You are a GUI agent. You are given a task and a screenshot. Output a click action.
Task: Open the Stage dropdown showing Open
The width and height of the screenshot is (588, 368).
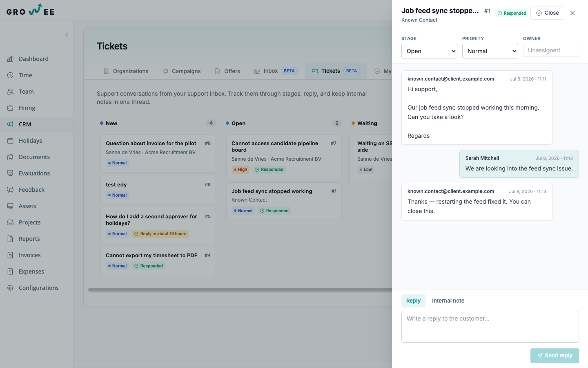(x=429, y=51)
